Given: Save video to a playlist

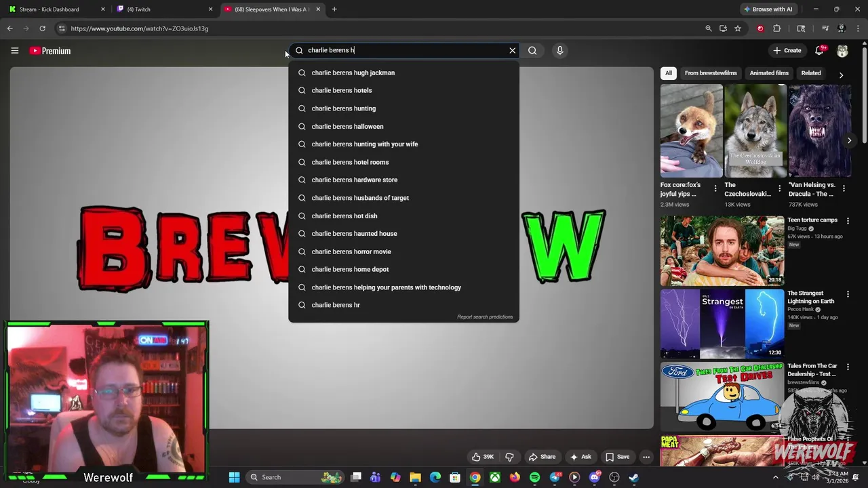Looking at the screenshot, I should [618, 457].
